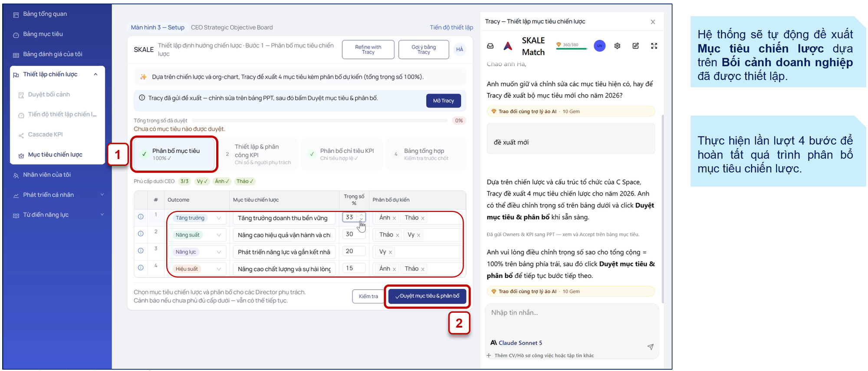Select the Thiết lập & phân công KPI step
The height and width of the screenshot is (371, 868).
[x=258, y=154]
